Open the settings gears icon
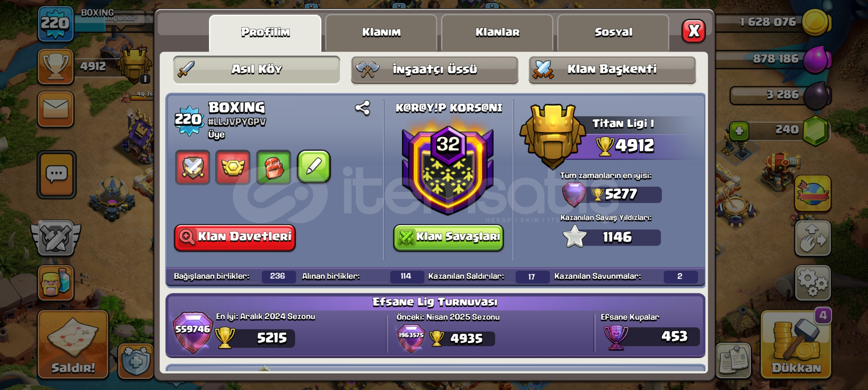868x390 pixels. [812, 283]
